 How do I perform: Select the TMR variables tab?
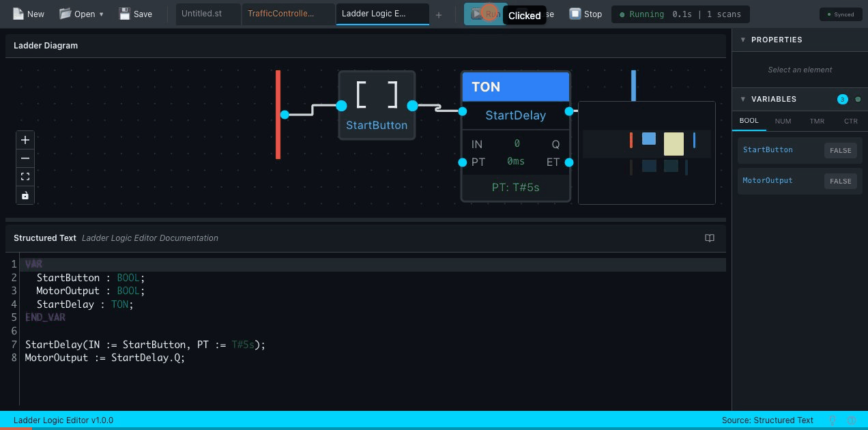pyautogui.click(x=817, y=121)
